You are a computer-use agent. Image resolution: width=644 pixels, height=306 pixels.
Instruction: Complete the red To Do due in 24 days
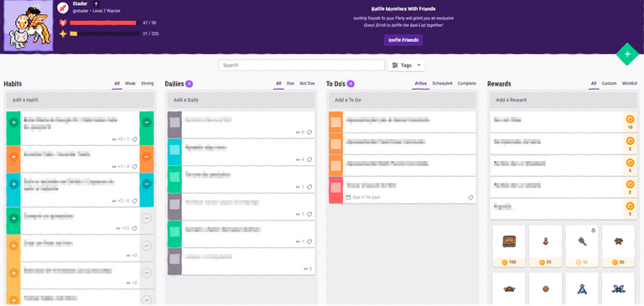tap(336, 188)
